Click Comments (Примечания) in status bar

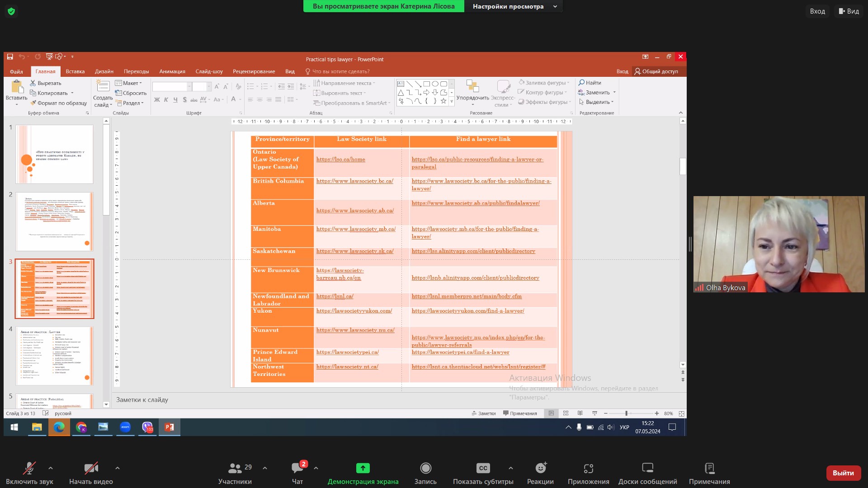pos(520,413)
